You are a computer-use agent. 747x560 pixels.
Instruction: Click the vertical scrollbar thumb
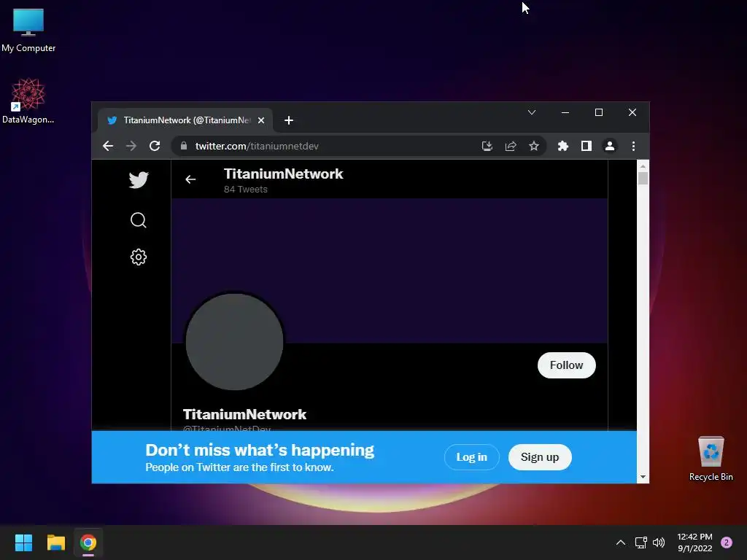click(643, 179)
